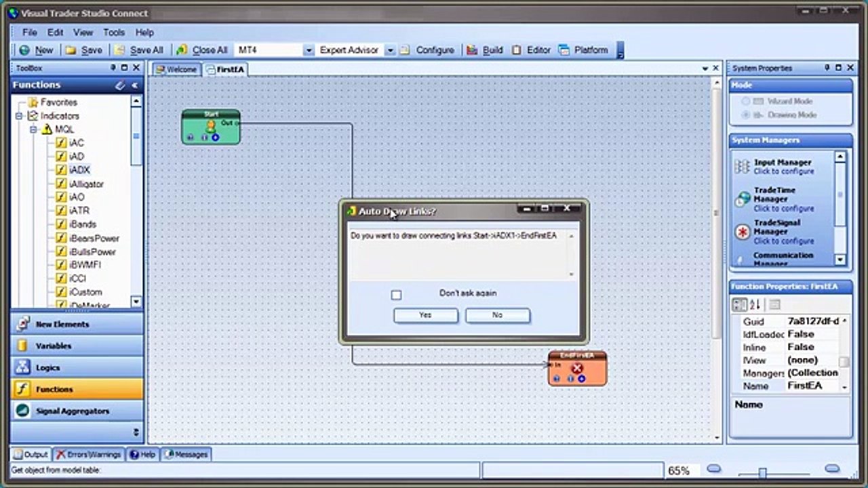
Task: Click the TradeSignal Manager icon
Action: pos(743,232)
